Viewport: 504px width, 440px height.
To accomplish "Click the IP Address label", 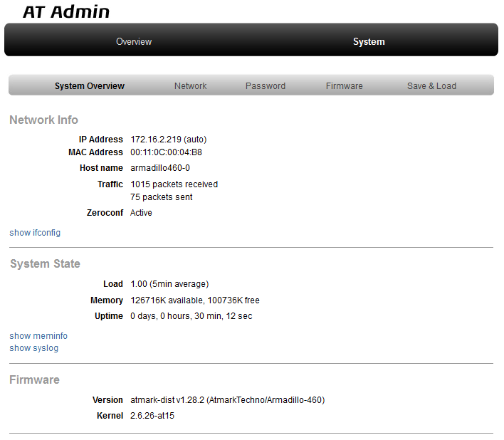I will (x=101, y=140).
